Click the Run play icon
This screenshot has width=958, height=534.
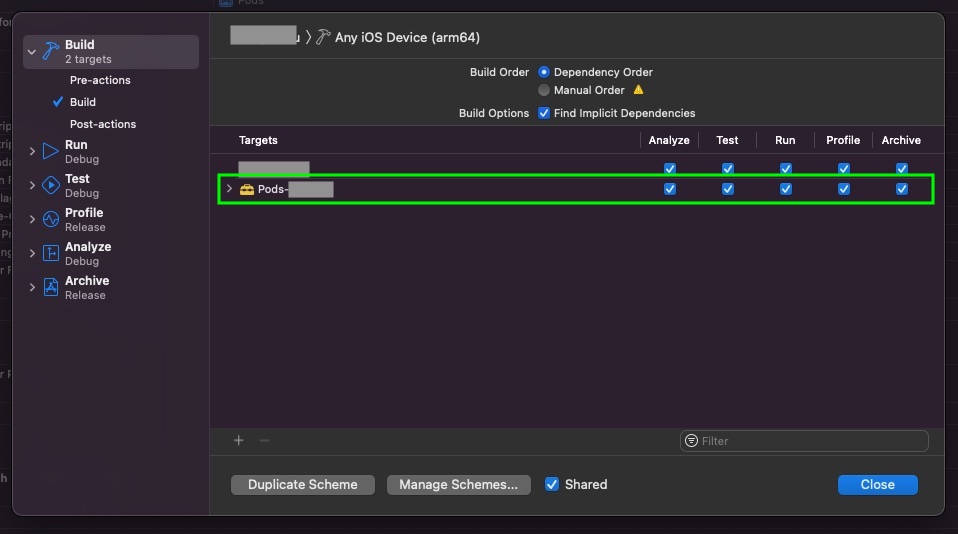pos(51,152)
